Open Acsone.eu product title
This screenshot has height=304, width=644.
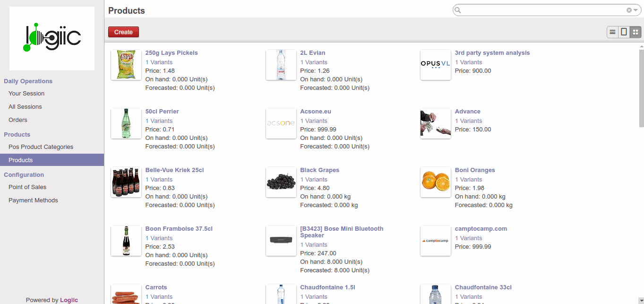click(x=316, y=112)
